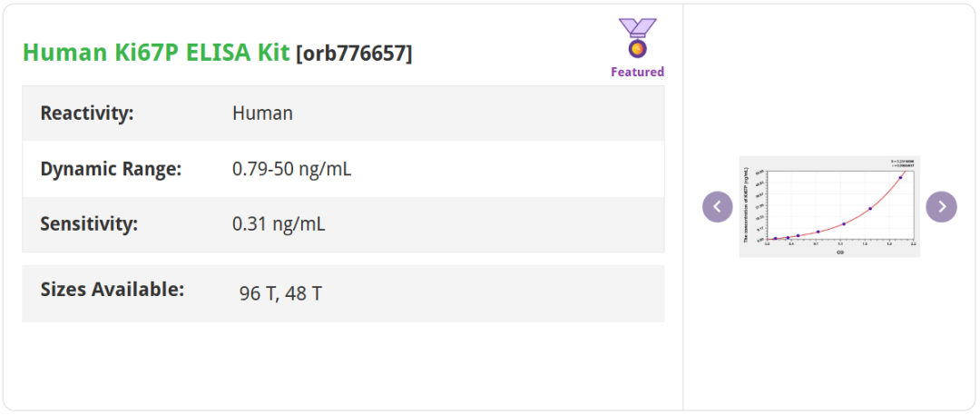Choose the 96 T size option
Screen dimensions: 980x415
257,294
